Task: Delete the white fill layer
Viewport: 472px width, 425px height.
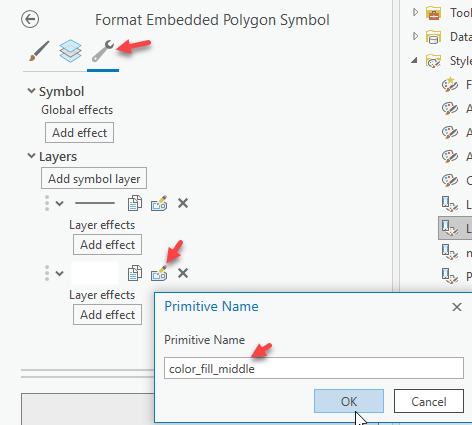Action: (183, 273)
